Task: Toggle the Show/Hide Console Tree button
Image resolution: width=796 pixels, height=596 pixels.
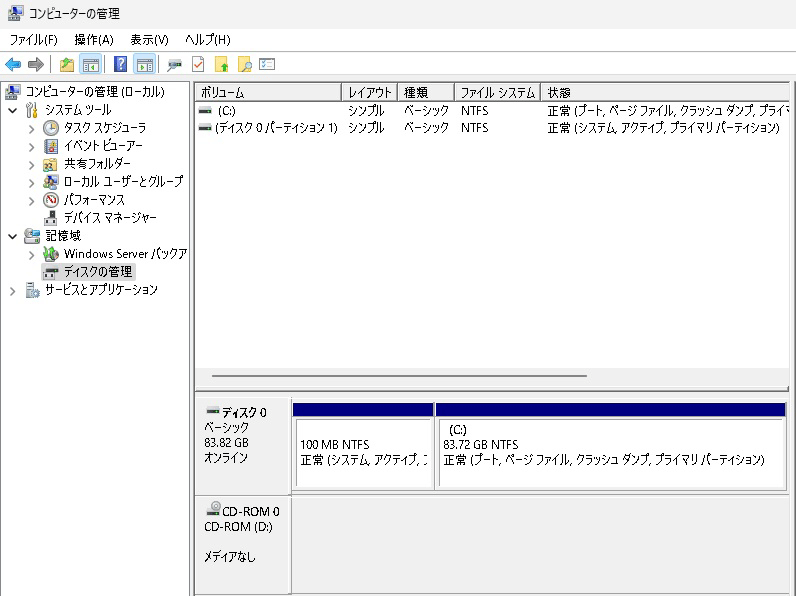Action: [90, 65]
